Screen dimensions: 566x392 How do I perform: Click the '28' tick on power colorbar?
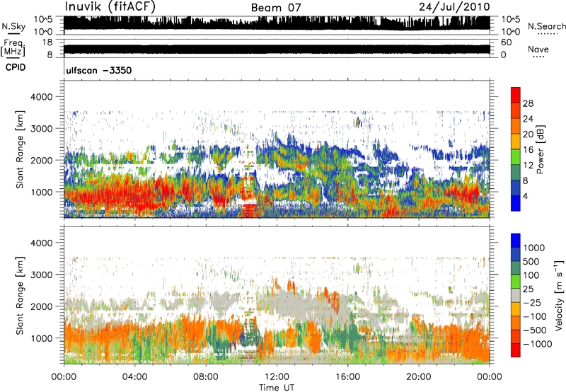(528, 103)
